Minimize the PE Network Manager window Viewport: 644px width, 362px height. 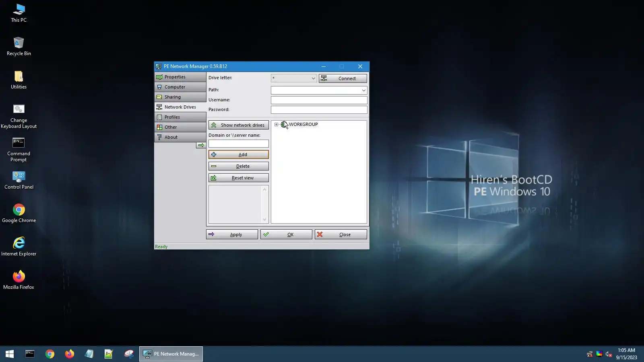pos(323,66)
